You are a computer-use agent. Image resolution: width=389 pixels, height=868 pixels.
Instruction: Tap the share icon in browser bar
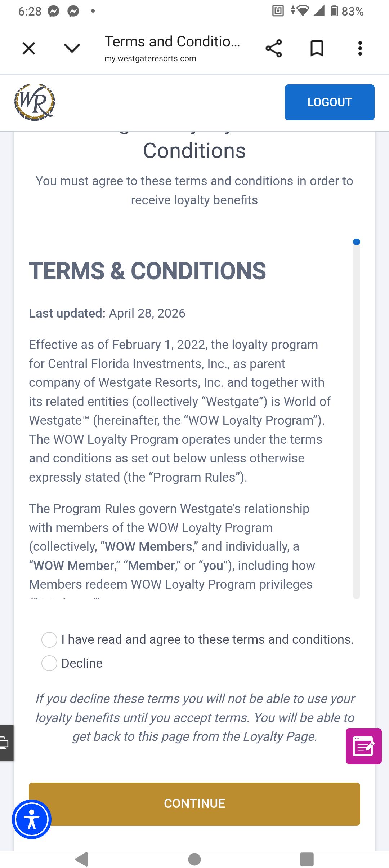click(274, 48)
